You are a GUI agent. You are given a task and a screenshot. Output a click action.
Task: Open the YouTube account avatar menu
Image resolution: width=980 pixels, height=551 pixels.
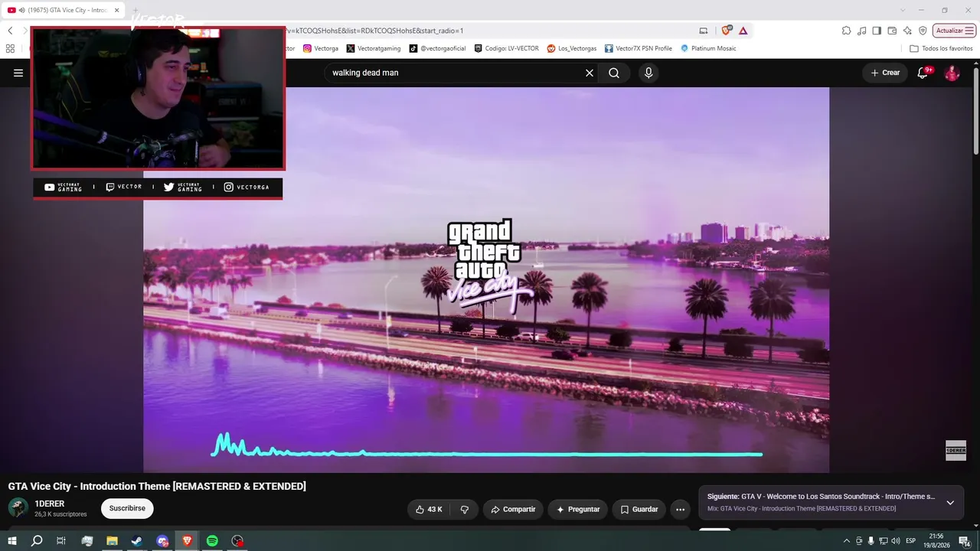coord(952,73)
